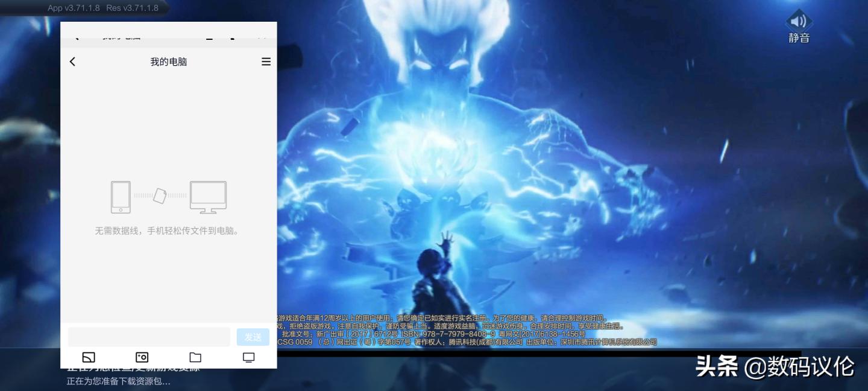Go back from 我的电脑 screen
The image size is (868, 391).
(x=72, y=62)
